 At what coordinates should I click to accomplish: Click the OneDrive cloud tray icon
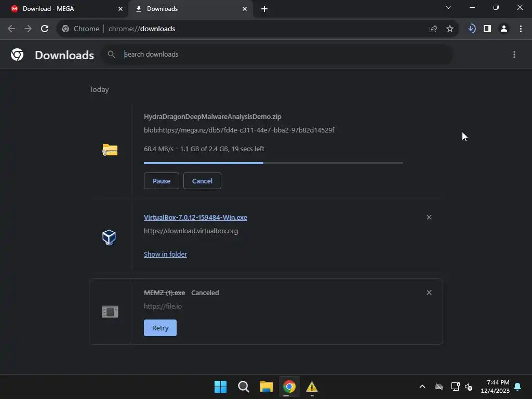pyautogui.click(x=439, y=387)
